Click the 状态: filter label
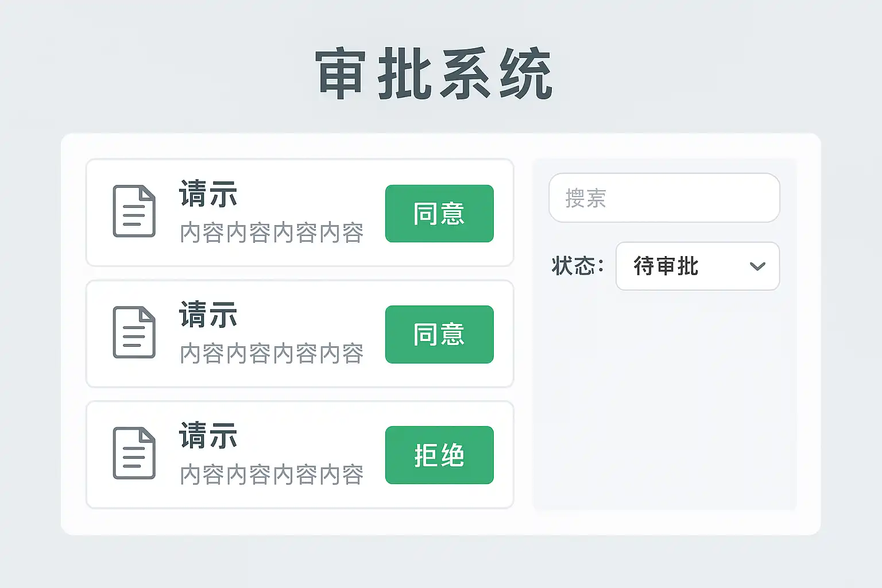This screenshot has height=588, width=882. [577, 266]
